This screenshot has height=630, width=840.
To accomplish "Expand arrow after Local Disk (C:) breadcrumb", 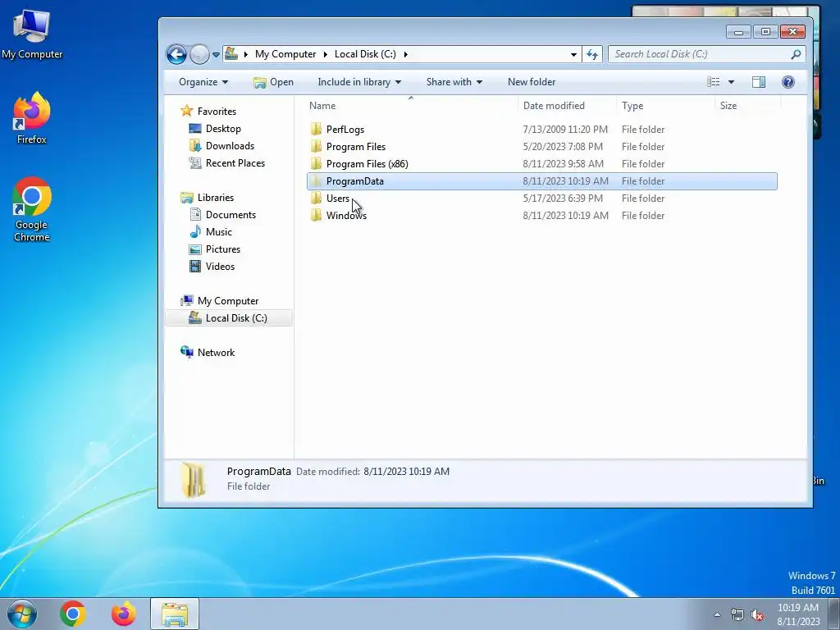I will tap(405, 54).
